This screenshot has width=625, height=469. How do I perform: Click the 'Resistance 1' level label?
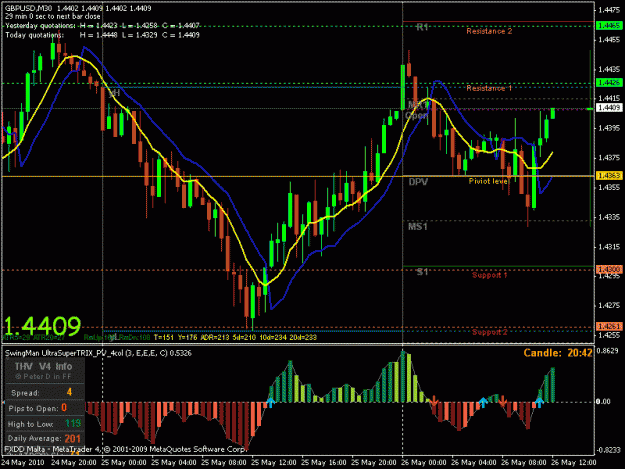point(489,88)
